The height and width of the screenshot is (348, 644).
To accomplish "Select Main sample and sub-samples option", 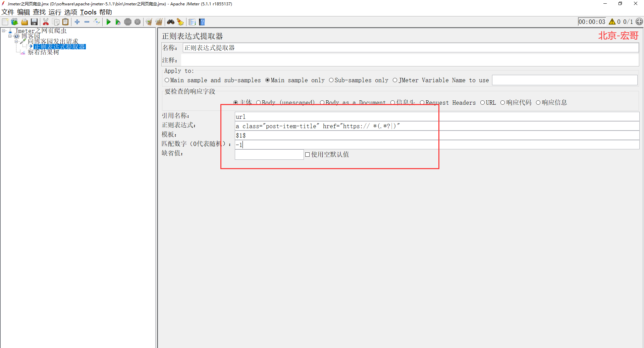I will 213,80.
